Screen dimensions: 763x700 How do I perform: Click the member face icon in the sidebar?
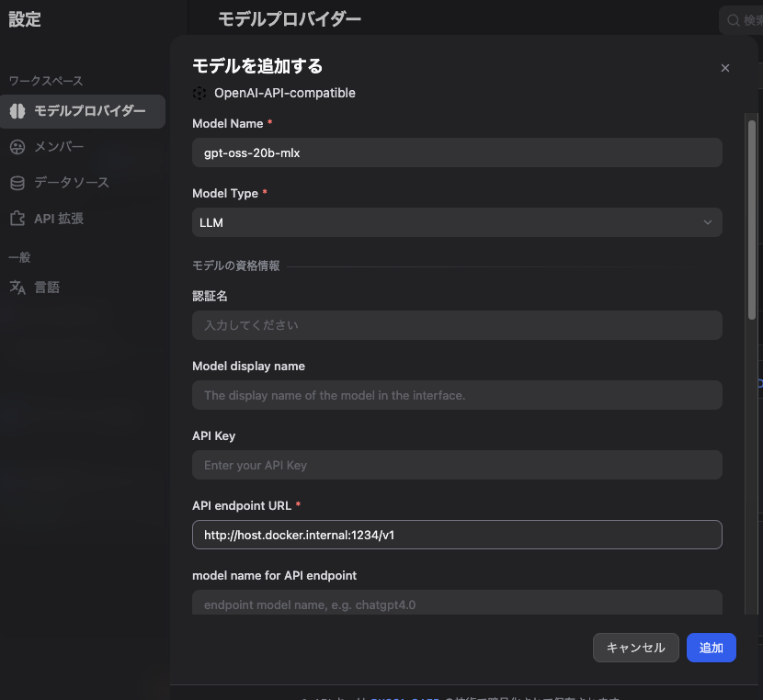point(17,147)
